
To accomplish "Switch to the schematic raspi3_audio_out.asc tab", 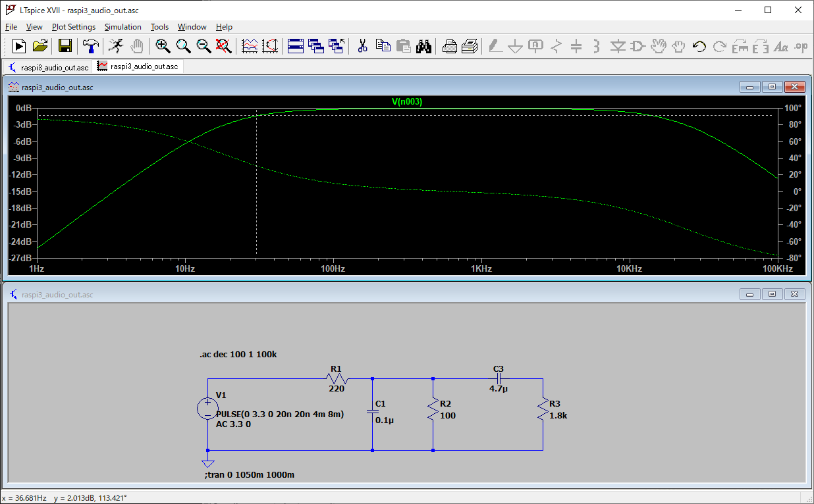I will click(48, 67).
